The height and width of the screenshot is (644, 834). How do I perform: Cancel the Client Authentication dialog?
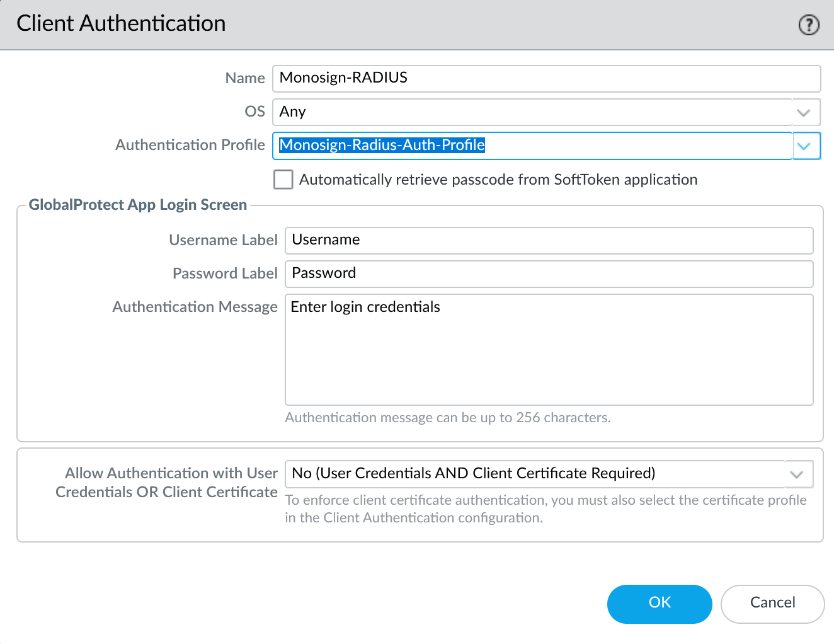coord(772,603)
